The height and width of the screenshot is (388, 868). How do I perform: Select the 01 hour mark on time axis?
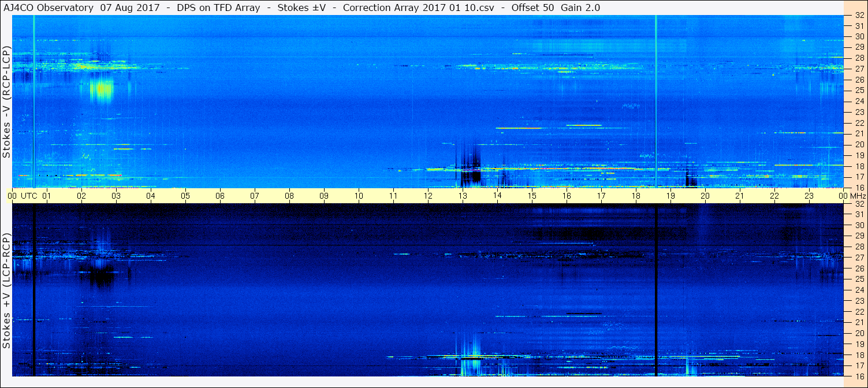click(47, 196)
